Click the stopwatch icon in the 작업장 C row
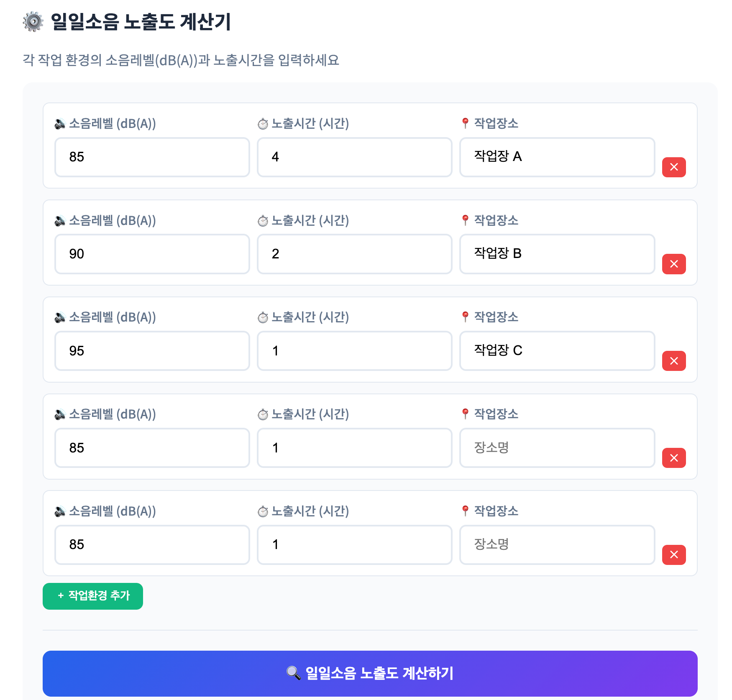 pyautogui.click(x=263, y=317)
